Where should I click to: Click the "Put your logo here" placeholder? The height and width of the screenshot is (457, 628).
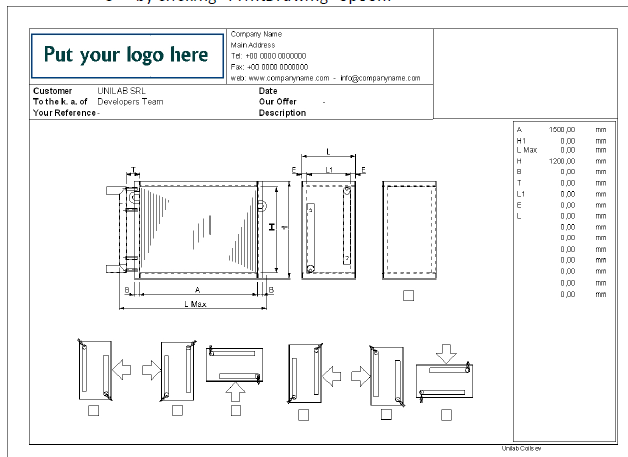[127, 55]
